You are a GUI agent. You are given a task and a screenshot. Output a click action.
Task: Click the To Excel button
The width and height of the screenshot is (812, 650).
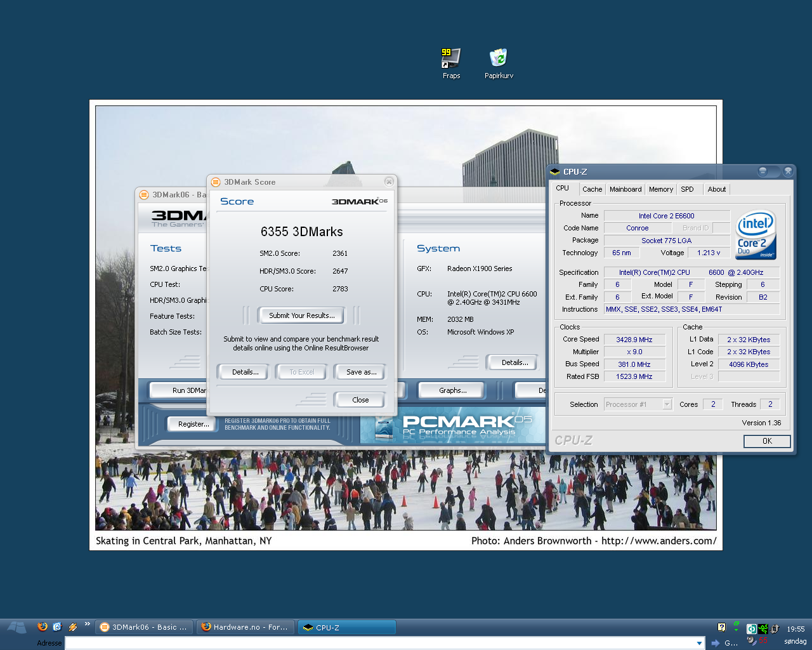(301, 372)
